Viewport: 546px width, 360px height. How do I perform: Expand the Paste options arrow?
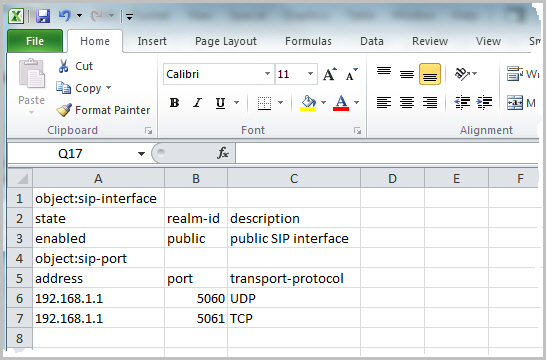click(31, 112)
